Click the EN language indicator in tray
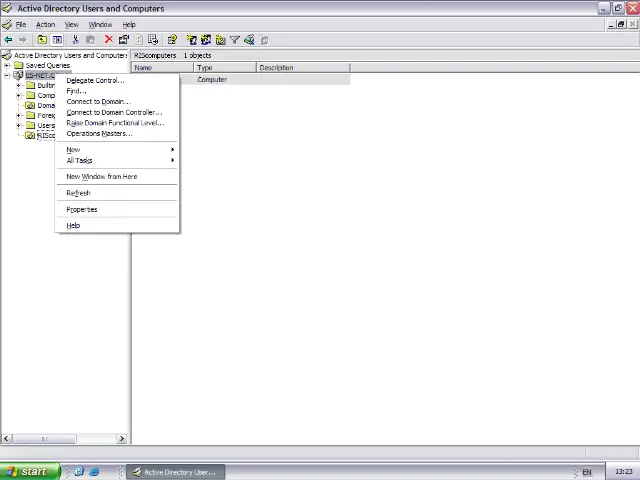Image resolution: width=640 pixels, height=480 pixels. (x=587, y=472)
